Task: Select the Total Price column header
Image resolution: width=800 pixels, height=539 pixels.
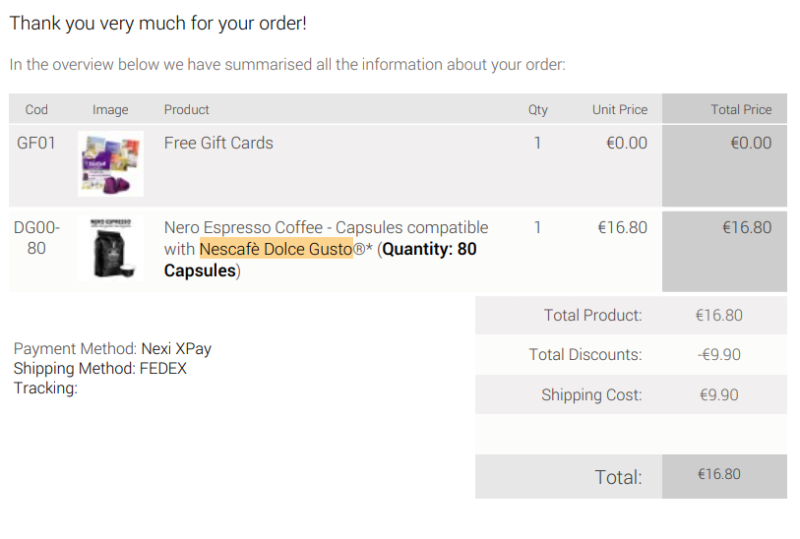Action: click(x=741, y=109)
